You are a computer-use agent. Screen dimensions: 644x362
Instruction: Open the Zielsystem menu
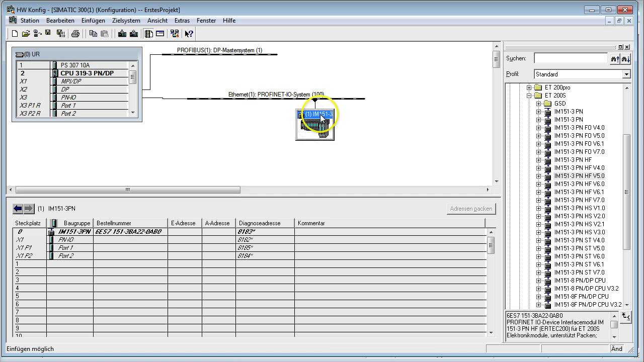click(126, 21)
